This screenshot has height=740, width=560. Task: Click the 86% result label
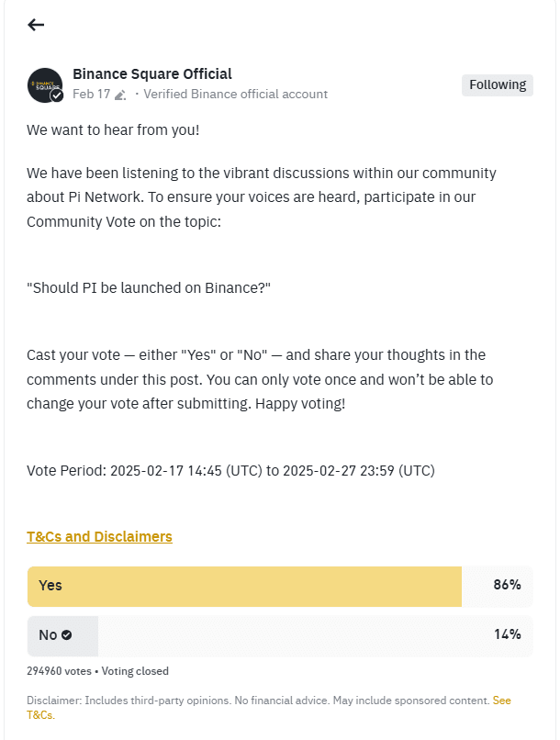click(509, 586)
